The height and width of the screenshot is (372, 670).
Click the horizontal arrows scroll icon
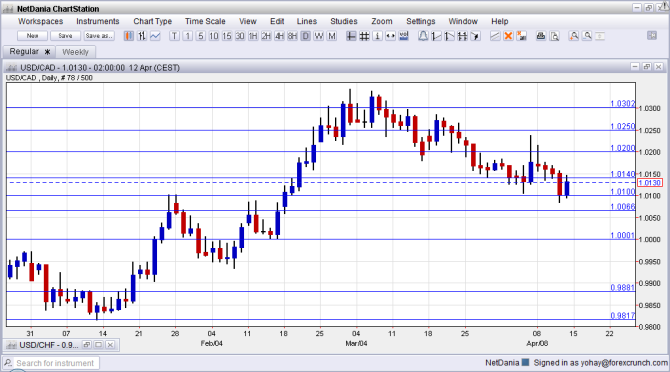391,36
